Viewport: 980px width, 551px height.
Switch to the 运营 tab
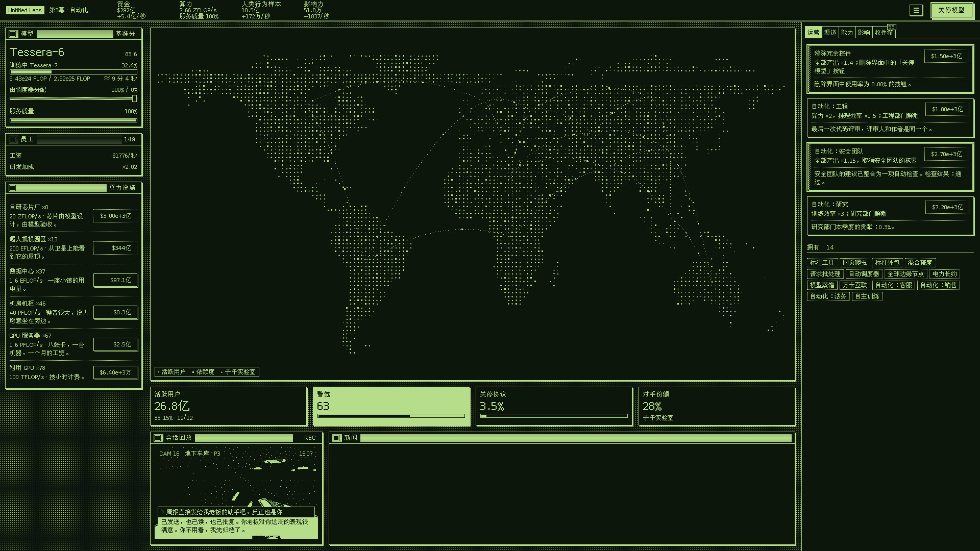[x=813, y=32]
